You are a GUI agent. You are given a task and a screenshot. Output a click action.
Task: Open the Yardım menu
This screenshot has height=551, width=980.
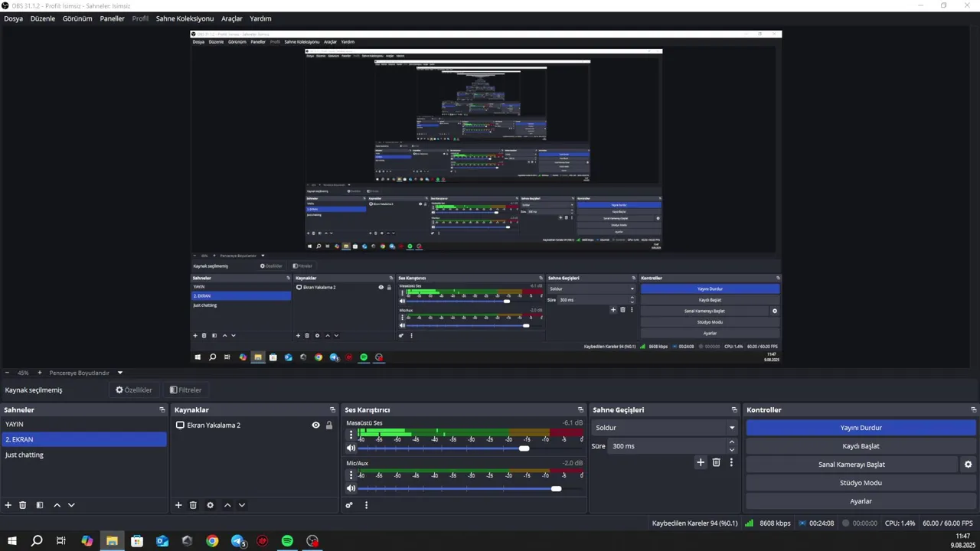pyautogui.click(x=260, y=18)
